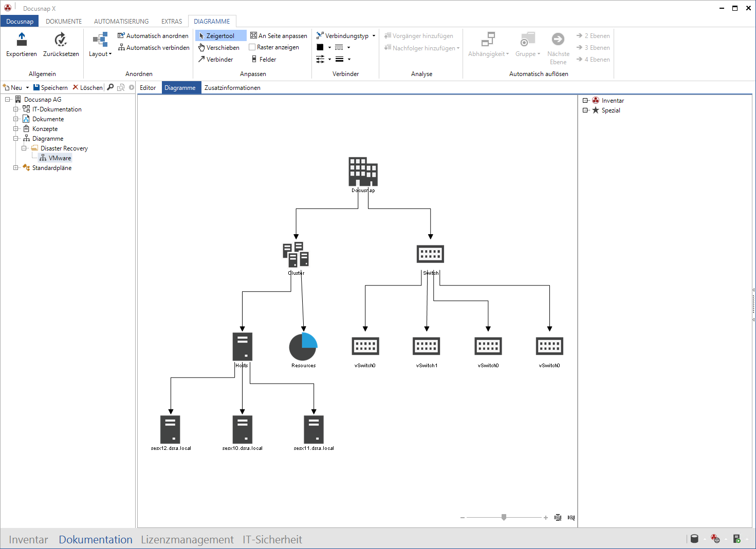Open the EXTRAS ribbon tab
Image resolution: width=756 pixels, height=549 pixels.
(x=172, y=22)
